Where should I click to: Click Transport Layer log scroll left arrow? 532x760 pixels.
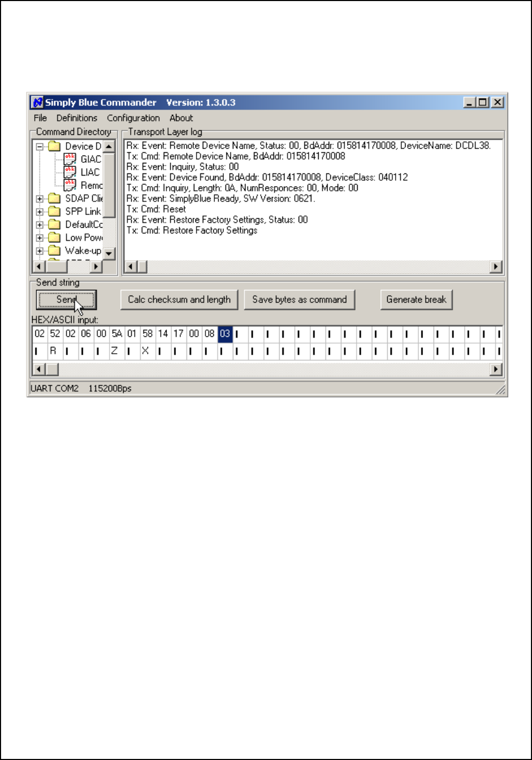coord(131,267)
